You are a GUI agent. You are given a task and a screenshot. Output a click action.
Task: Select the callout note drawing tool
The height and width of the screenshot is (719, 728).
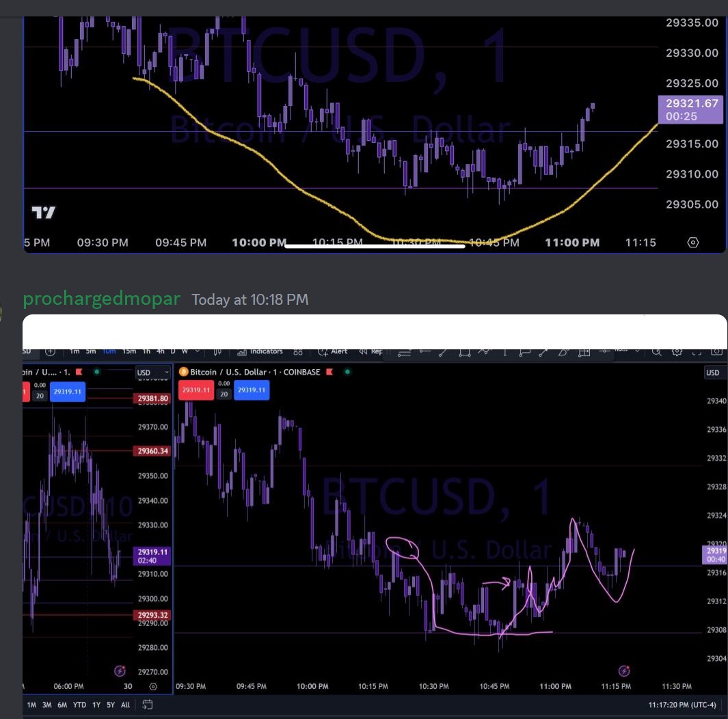[525, 352]
